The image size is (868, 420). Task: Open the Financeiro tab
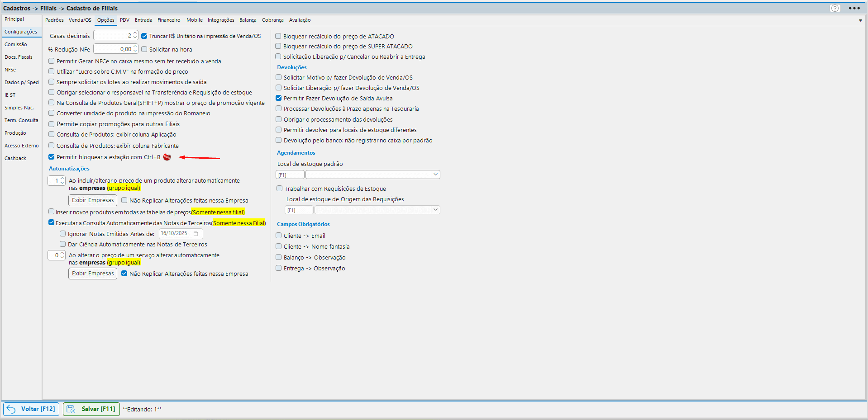(169, 20)
